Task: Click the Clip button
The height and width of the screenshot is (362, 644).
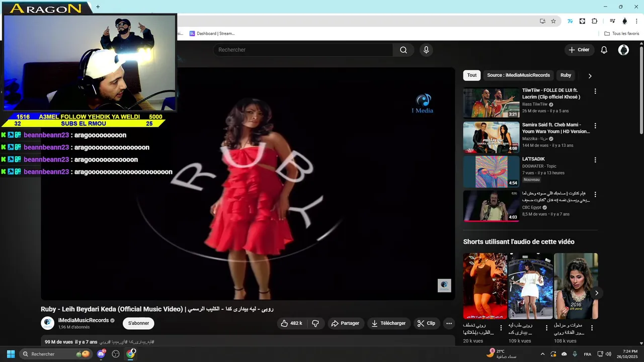Action: (x=426, y=323)
